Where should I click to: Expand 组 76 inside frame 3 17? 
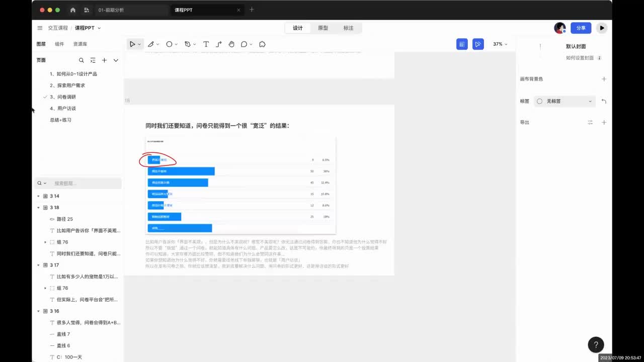(x=45, y=288)
